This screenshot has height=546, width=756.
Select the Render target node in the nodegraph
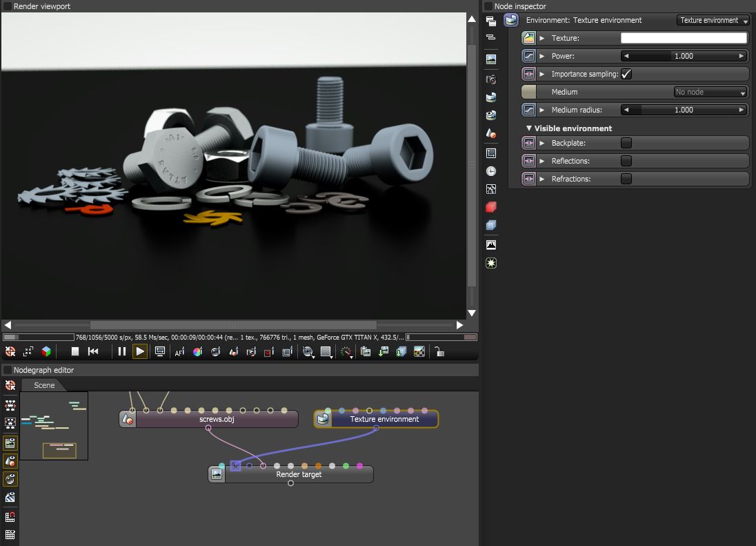(298, 474)
